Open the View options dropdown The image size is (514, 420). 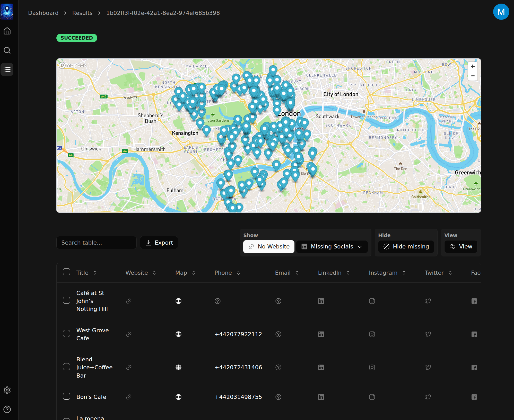(x=461, y=246)
